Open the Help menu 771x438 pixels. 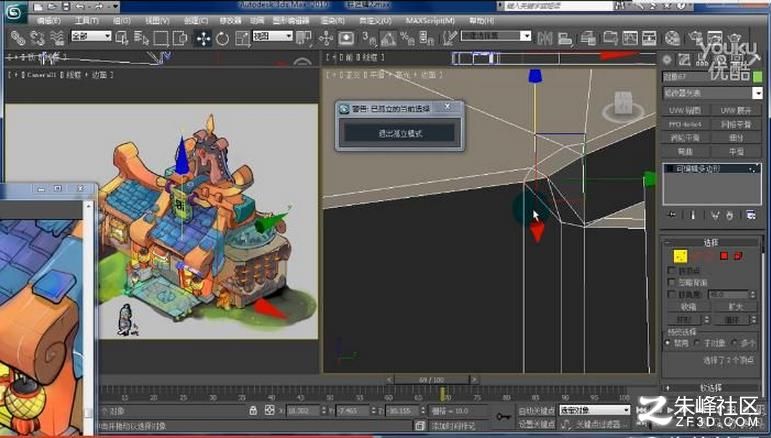coord(481,21)
